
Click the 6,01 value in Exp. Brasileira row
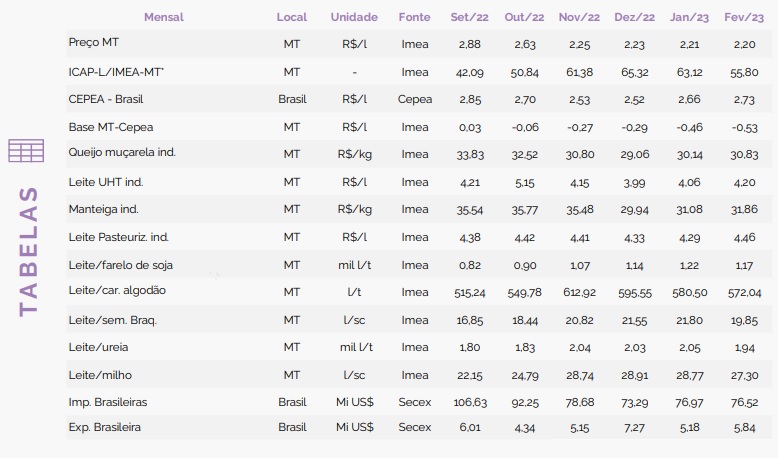(x=470, y=427)
